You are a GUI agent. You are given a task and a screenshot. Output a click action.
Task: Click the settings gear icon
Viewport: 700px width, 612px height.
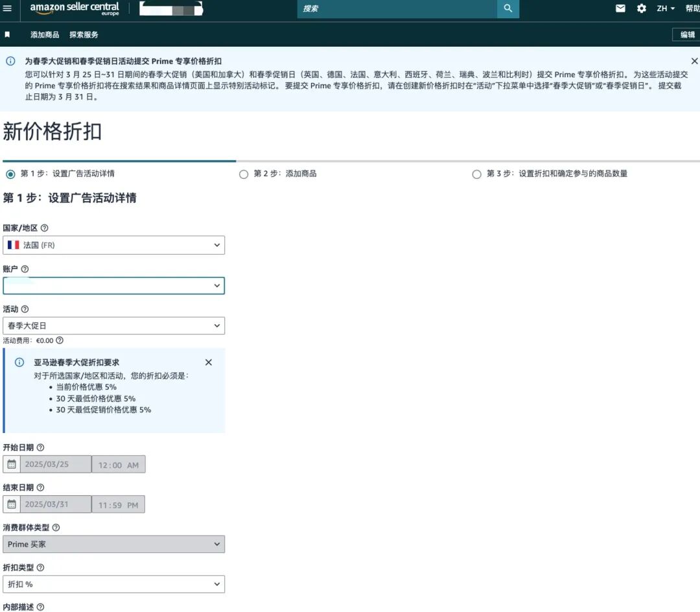click(x=641, y=8)
